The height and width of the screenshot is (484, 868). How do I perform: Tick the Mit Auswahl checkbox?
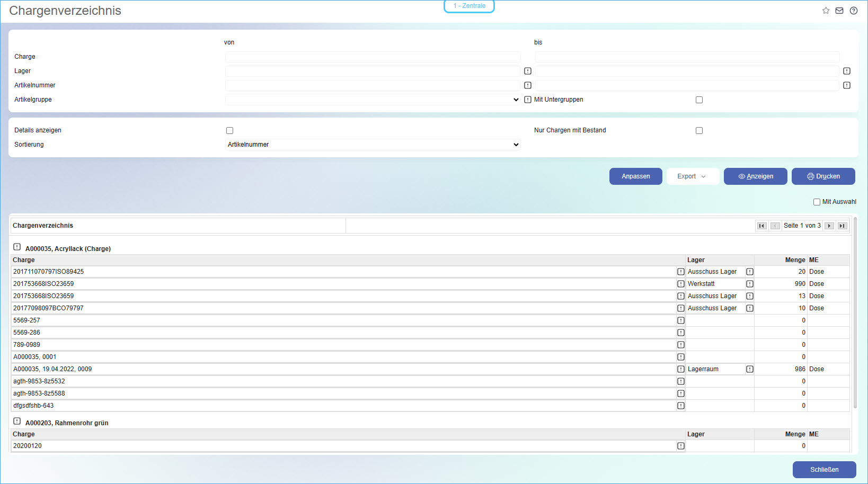click(817, 202)
